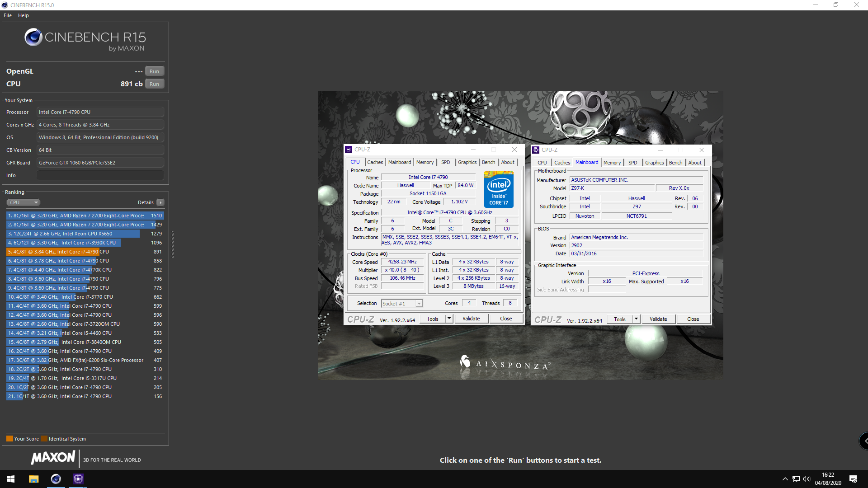Viewport: 868px width, 488px height.
Task: Open the notification center icon
Action: click(x=853, y=479)
